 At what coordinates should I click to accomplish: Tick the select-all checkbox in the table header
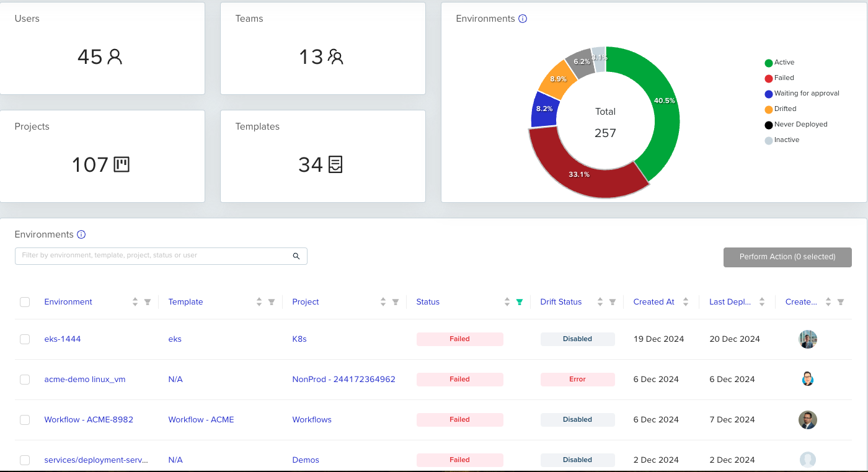tap(25, 302)
